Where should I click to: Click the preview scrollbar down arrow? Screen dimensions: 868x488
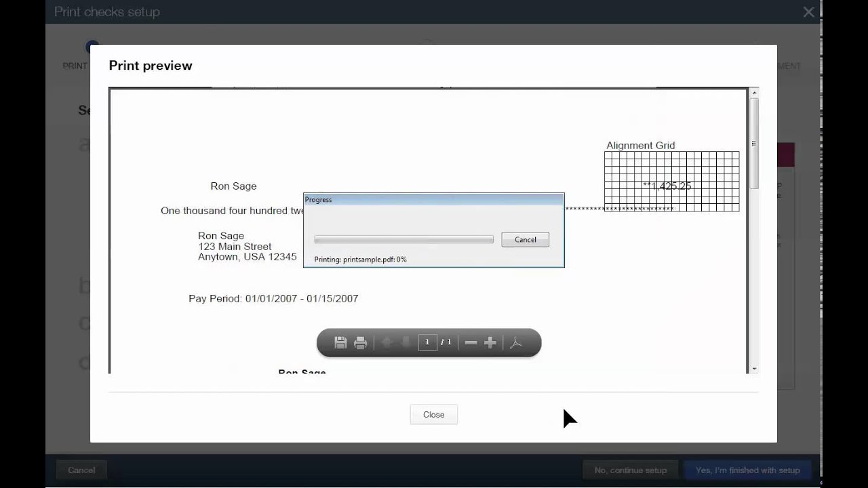(754, 368)
